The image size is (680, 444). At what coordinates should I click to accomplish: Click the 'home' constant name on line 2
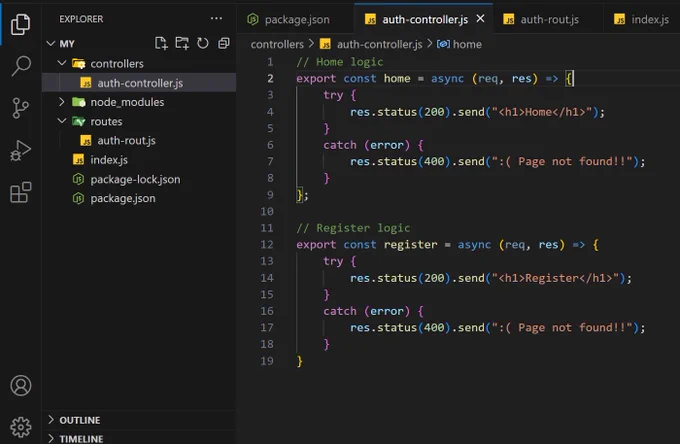[x=397, y=78]
